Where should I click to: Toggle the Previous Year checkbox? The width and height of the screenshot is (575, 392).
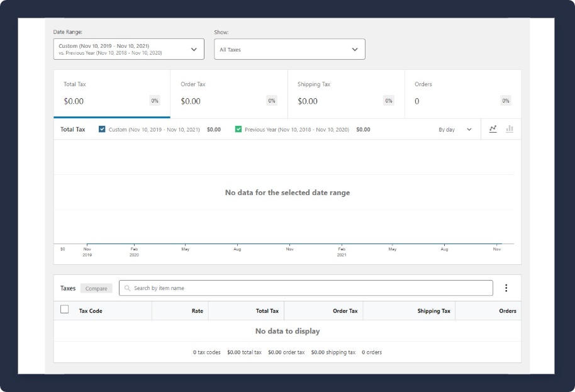coord(238,129)
